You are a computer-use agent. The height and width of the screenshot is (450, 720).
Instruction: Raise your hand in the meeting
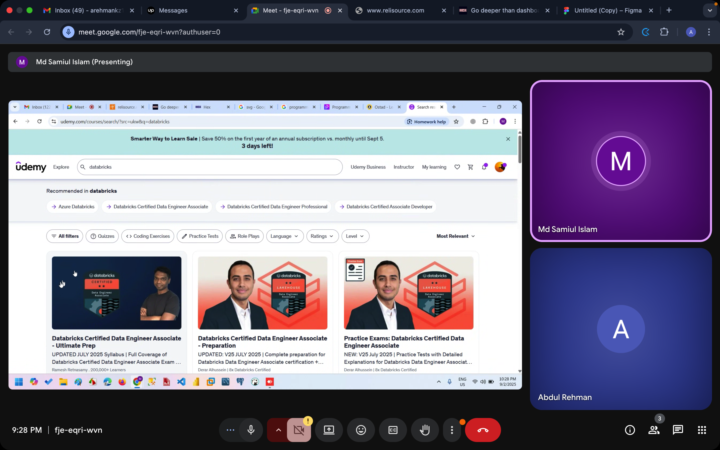point(425,430)
